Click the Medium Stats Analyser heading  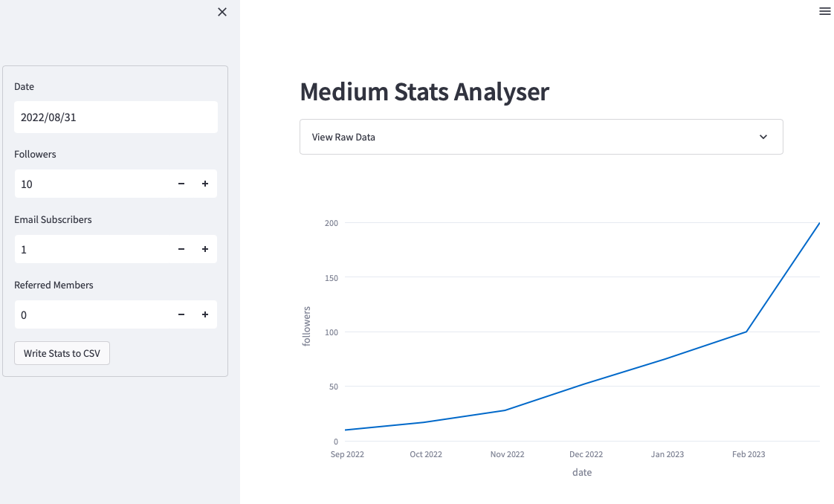pyautogui.click(x=424, y=92)
